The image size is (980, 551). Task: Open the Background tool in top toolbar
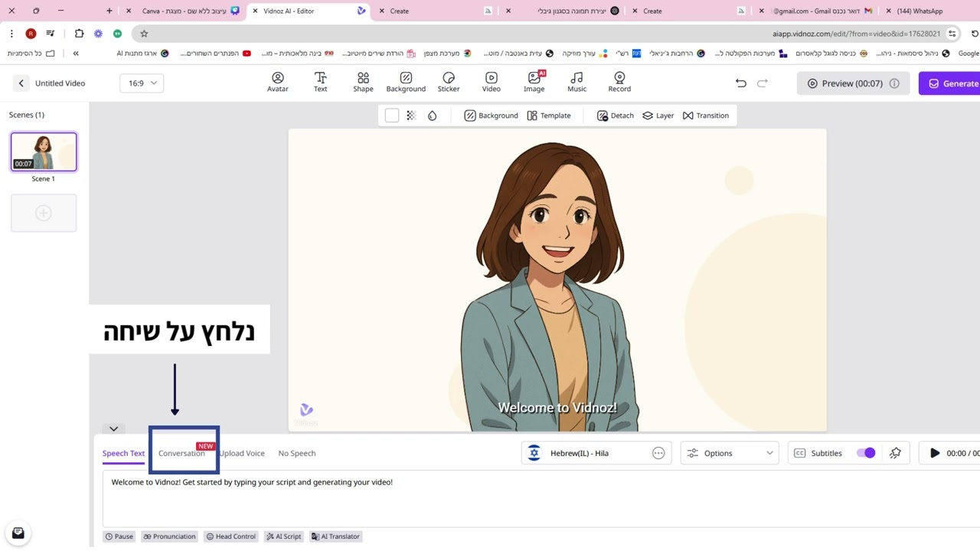pyautogui.click(x=406, y=83)
